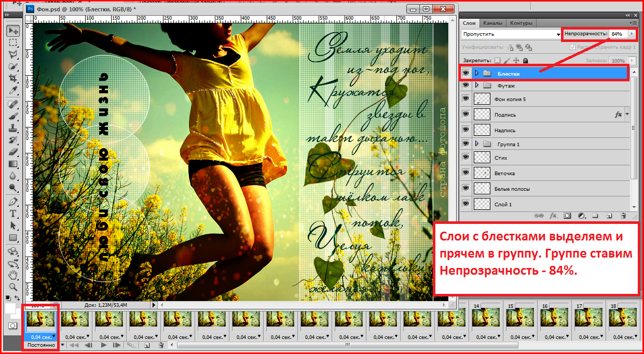This screenshot has height=354, width=644.
Task: Play the animation
Action: coord(104,345)
